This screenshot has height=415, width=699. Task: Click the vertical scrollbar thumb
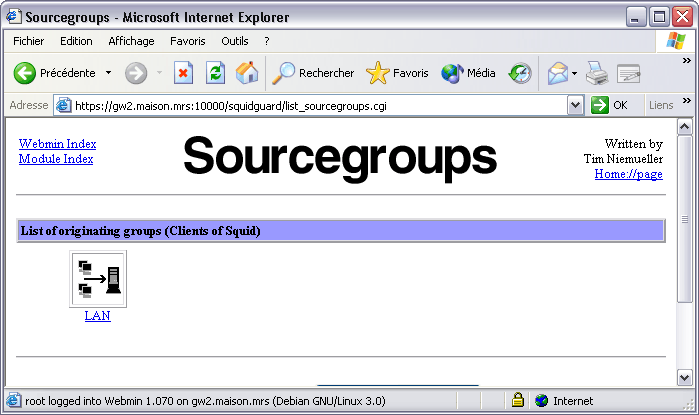(685, 219)
